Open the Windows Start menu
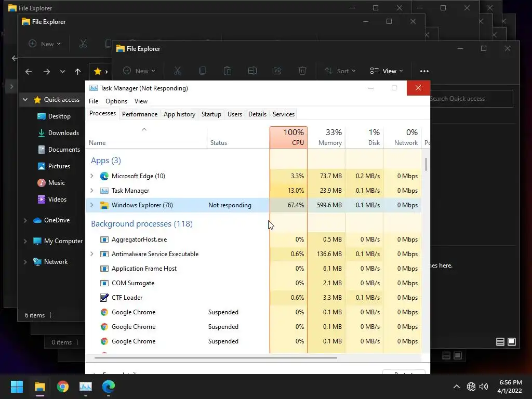Viewport: 532px width, 399px height. point(17,387)
